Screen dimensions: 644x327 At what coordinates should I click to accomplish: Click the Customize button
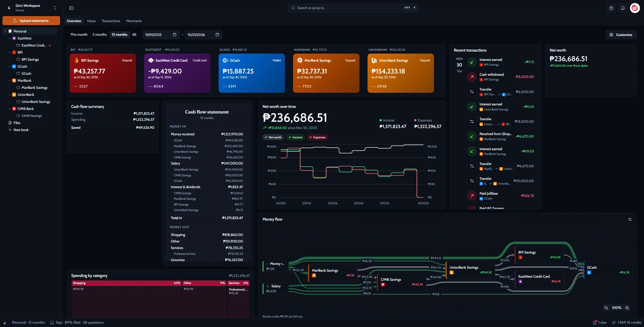tap(621, 35)
